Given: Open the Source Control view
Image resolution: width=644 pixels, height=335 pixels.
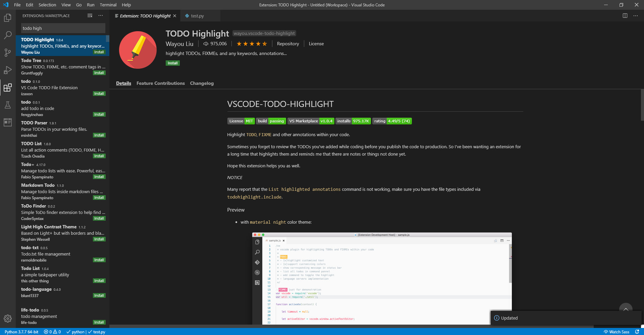Looking at the screenshot, I should point(8,53).
